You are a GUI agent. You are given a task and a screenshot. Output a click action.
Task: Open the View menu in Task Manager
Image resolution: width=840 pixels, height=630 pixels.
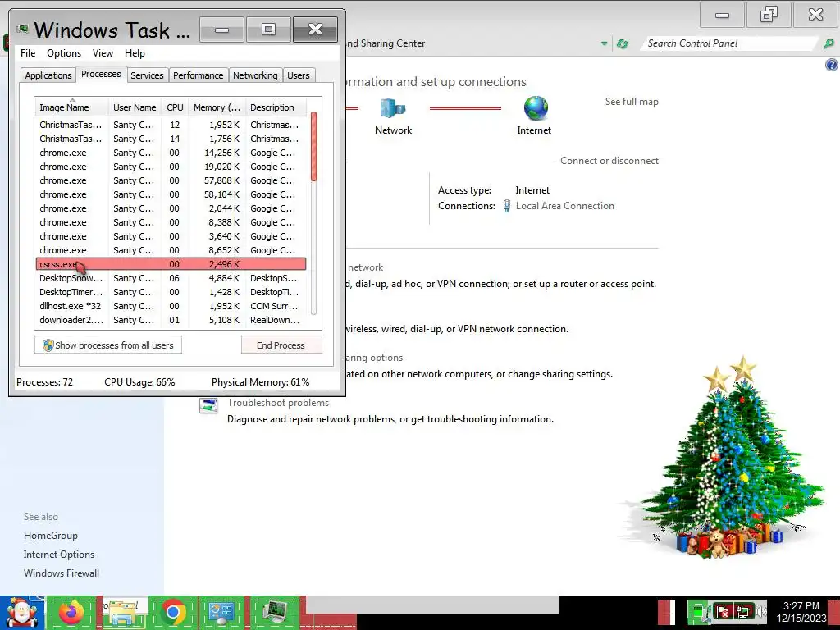[x=103, y=53]
